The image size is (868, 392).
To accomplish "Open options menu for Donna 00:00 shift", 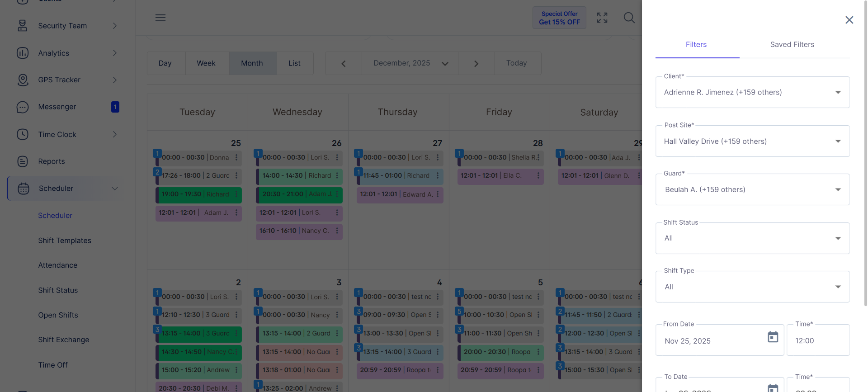I will click(x=236, y=158).
